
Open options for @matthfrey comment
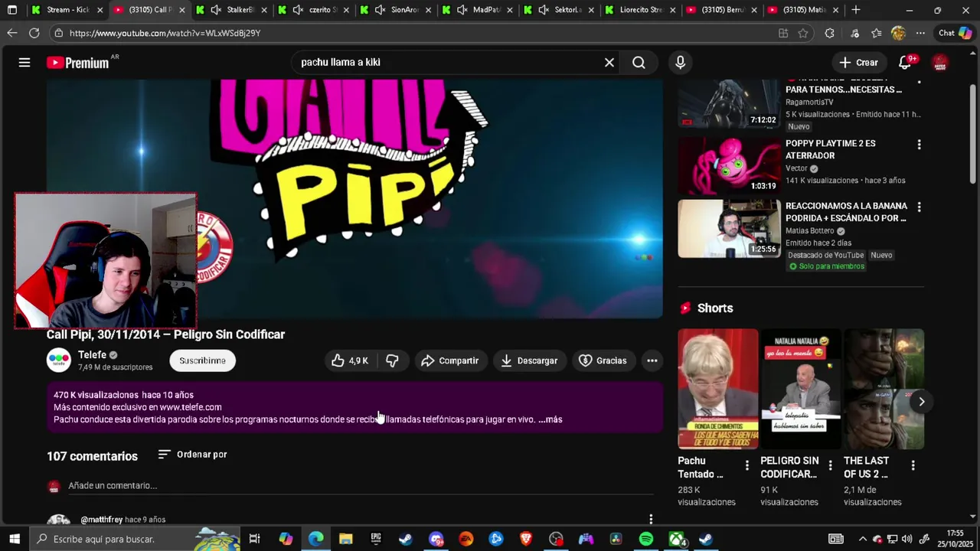[651, 520]
